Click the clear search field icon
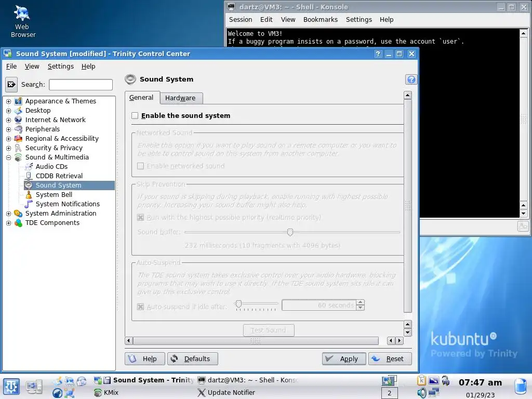 click(11, 84)
